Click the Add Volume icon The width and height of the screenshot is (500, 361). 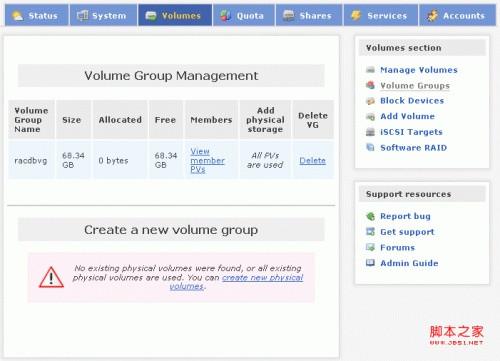(370, 117)
